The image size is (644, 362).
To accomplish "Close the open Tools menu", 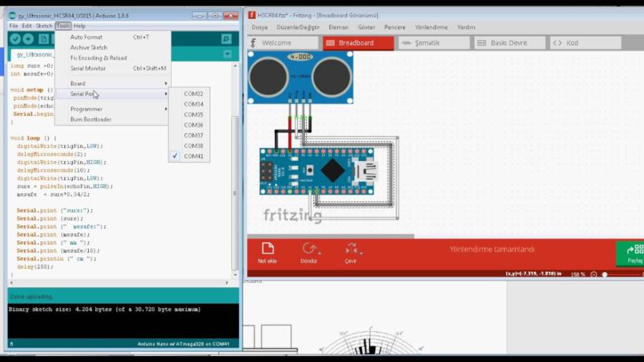I will (x=63, y=26).
